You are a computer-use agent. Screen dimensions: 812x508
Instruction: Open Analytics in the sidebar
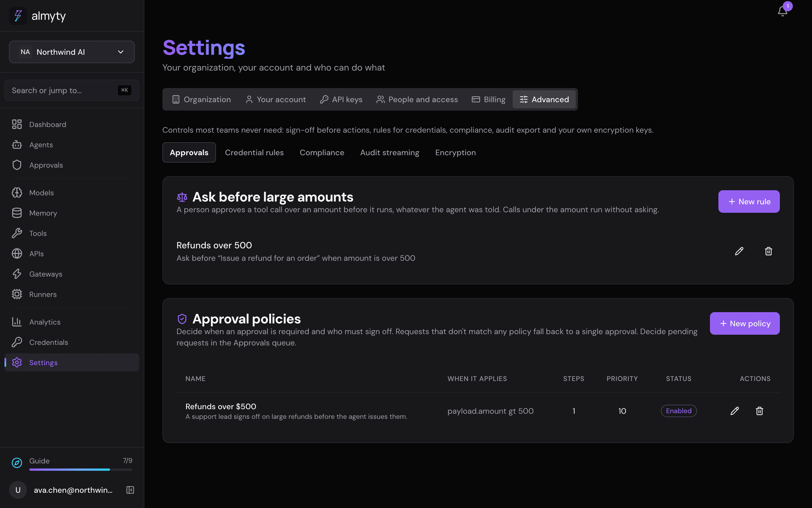(x=72, y=322)
